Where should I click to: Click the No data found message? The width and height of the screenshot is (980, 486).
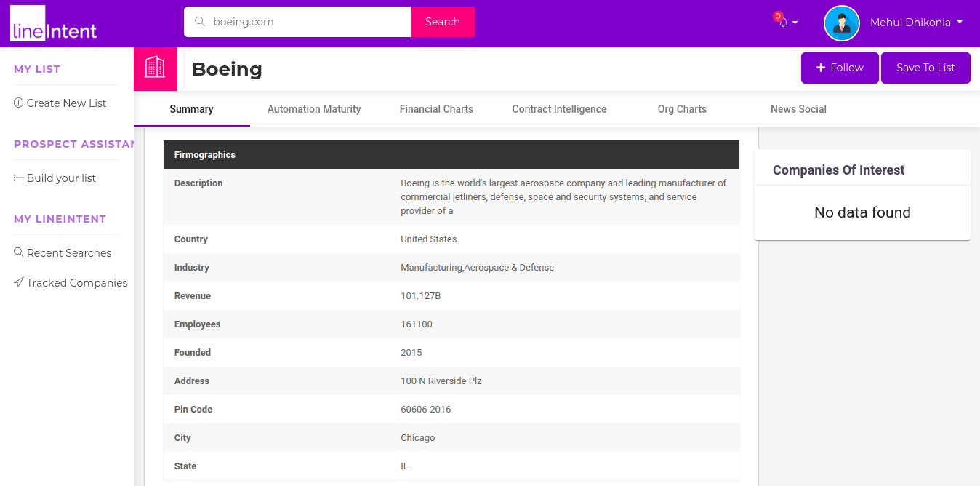862,212
